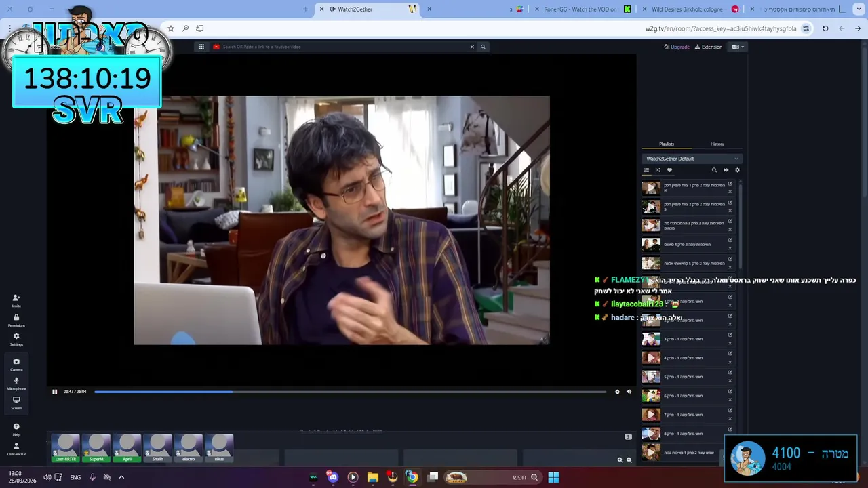Open File Explorer from the taskbar
Viewport: 868px width, 488px height.
[x=372, y=477]
